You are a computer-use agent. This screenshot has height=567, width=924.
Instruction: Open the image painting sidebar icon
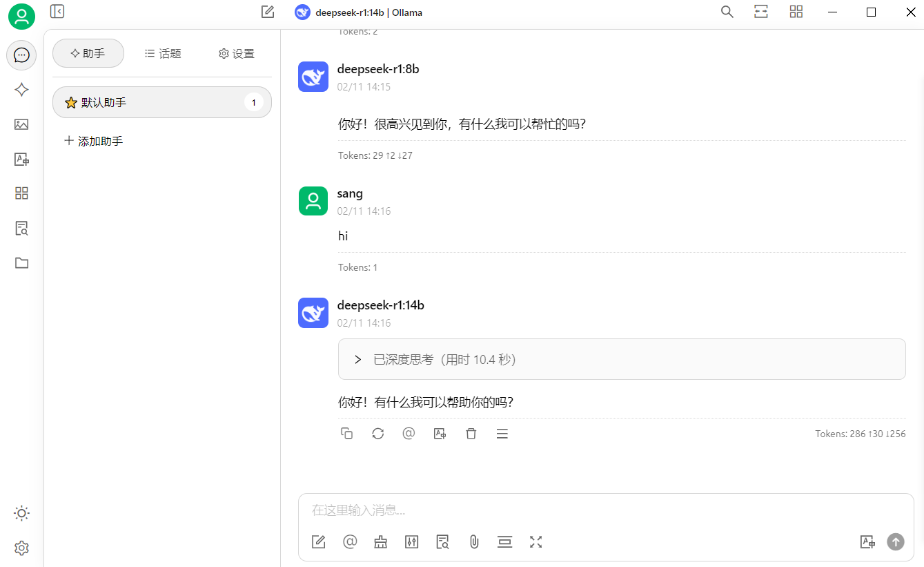pyautogui.click(x=21, y=124)
